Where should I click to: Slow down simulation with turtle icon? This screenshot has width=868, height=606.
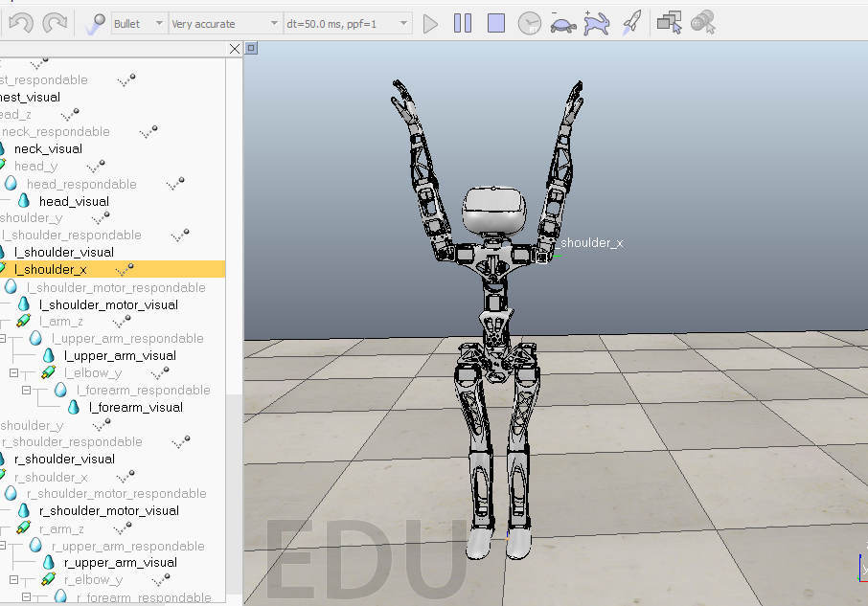[562, 23]
